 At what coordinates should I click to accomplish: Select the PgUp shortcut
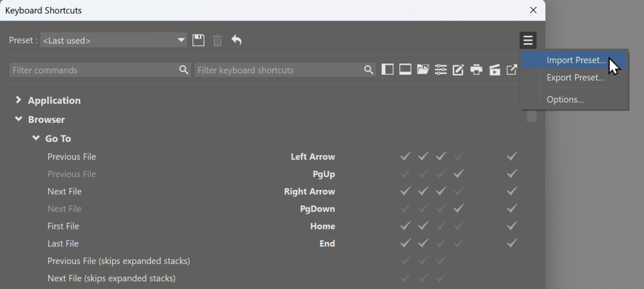[x=324, y=174]
